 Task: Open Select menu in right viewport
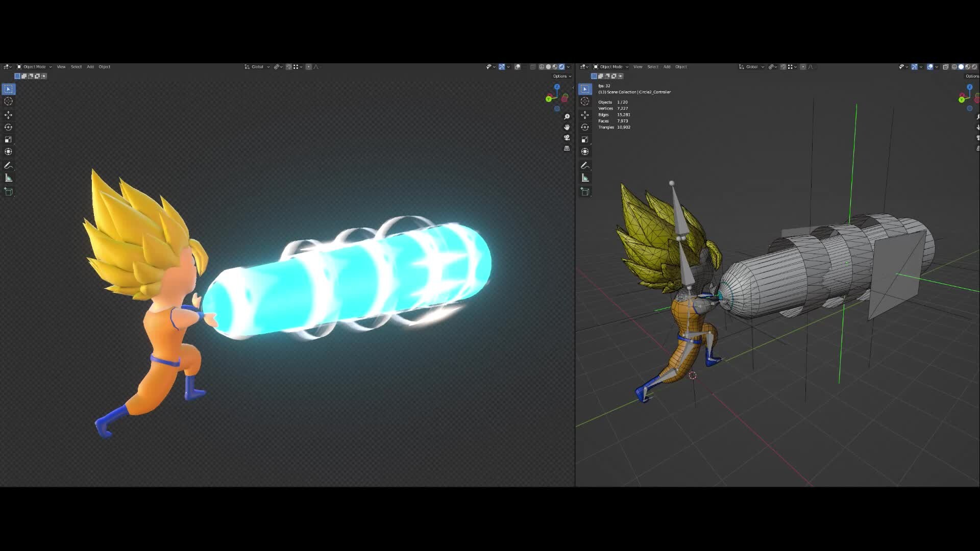click(x=653, y=67)
